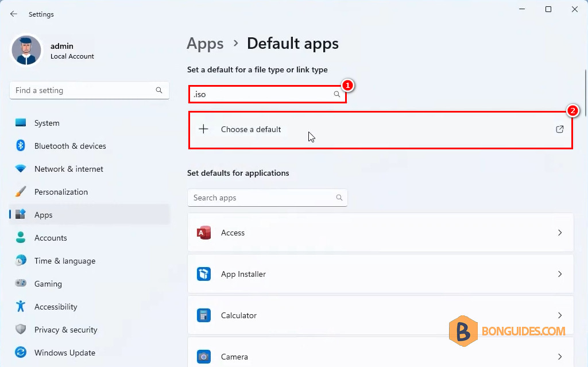
Task: Click the Choose a default label
Action: [x=251, y=129]
